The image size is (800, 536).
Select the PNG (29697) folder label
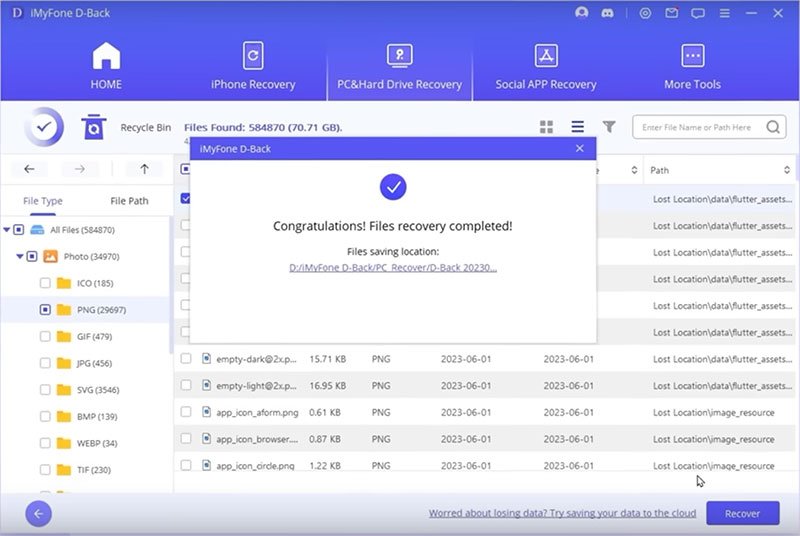pos(102,310)
